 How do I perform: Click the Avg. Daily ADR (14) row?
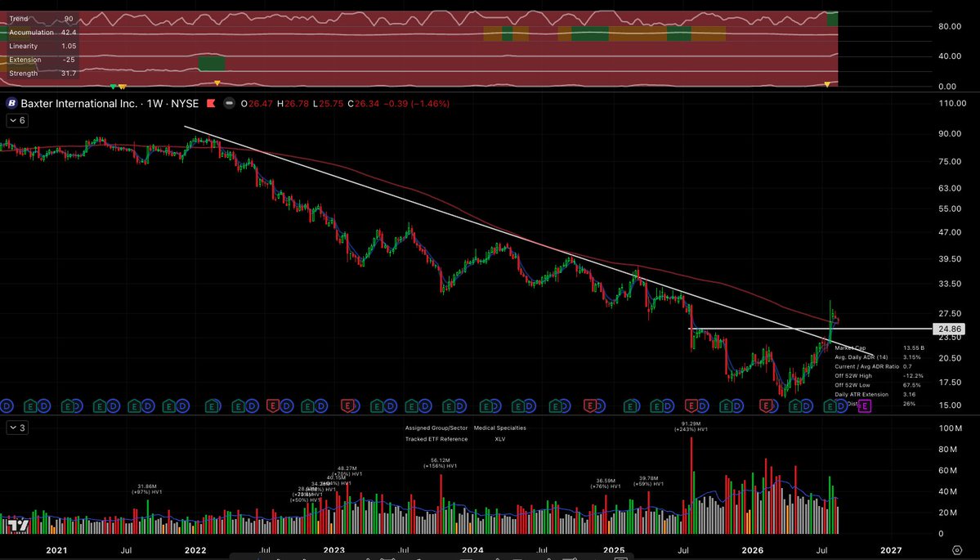(x=878, y=357)
